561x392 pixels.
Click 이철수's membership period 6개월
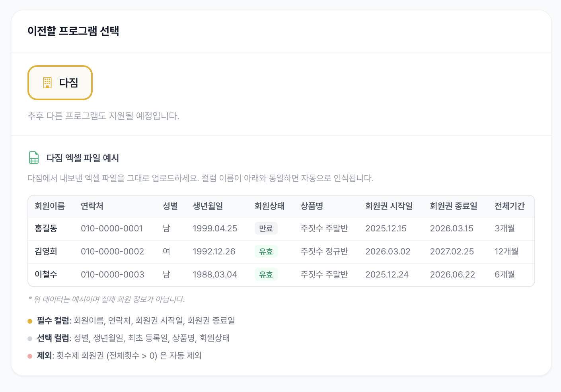coord(505,274)
